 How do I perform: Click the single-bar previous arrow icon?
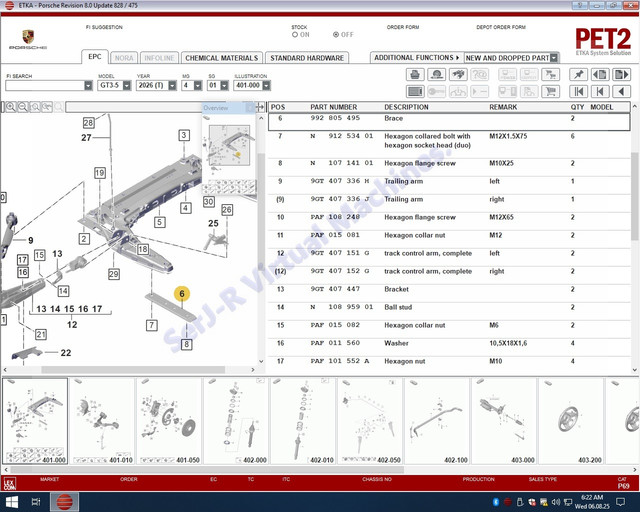600,91
